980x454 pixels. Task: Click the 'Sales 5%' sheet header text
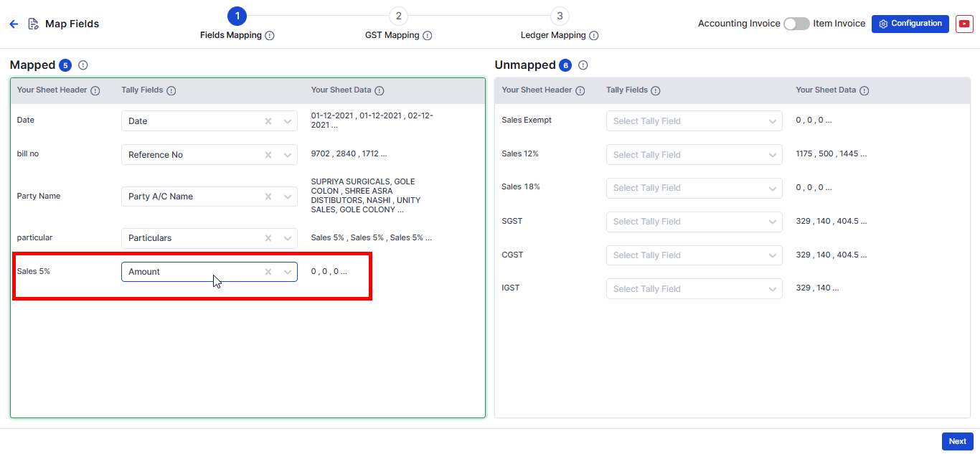coord(33,271)
